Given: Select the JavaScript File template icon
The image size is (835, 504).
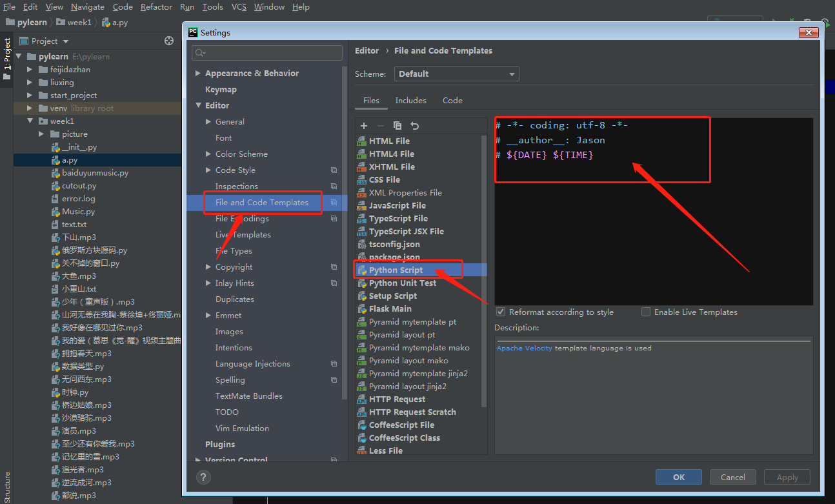Looking at the screenshot, I should [x=362, y=205].
